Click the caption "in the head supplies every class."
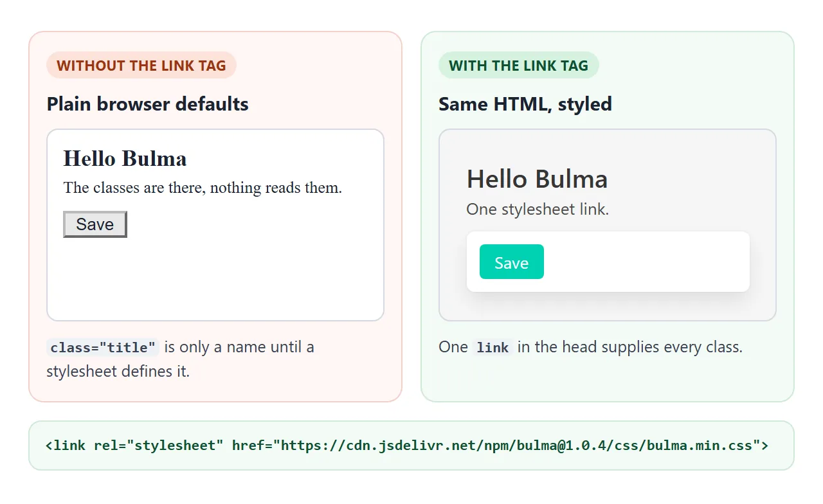This screenshot has height=504, width=823. pyautogui.click(x=630, y=347)
